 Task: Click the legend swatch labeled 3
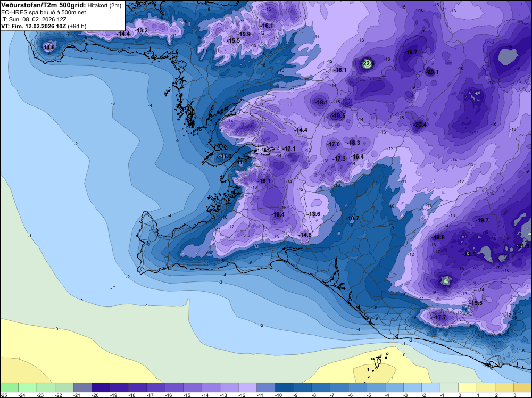pos(522,387)
